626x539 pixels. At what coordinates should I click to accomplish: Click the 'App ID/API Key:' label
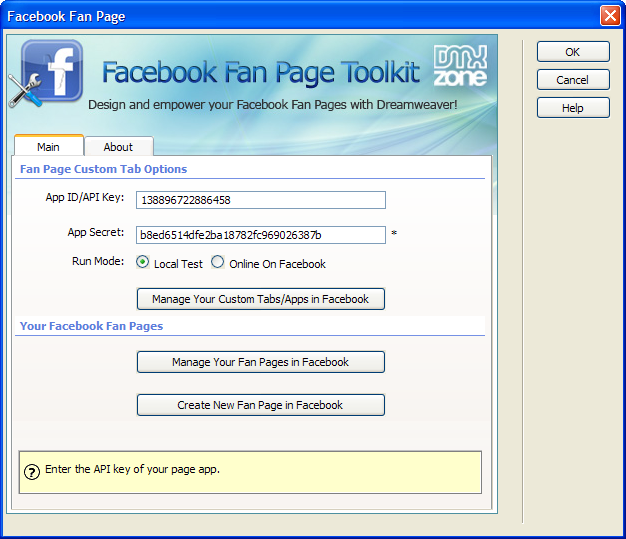pos(85,197)
